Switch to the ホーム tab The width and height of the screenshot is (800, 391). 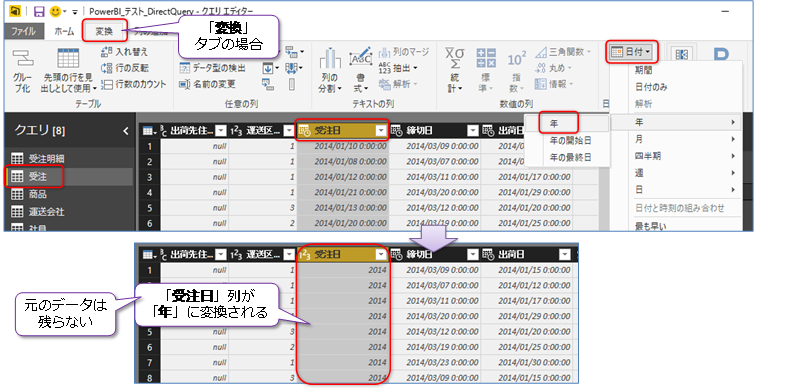[x=64, y=31]
